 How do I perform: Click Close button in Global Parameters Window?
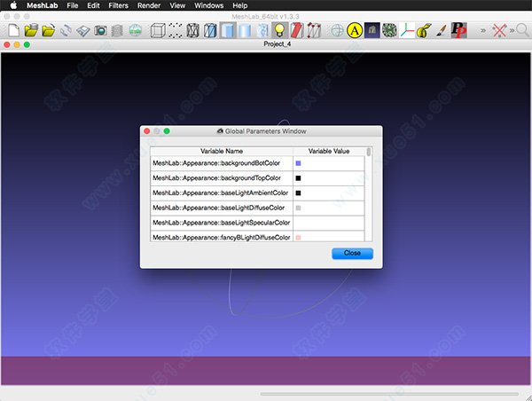[x=352, y=254]
